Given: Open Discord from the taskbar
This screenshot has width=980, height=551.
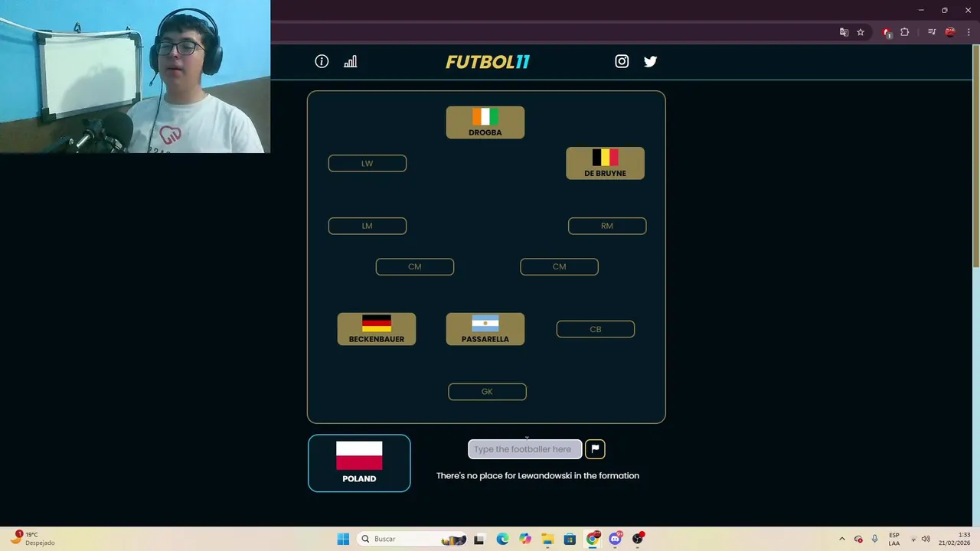Looking at the screenshot, I should tap(616, 539).
